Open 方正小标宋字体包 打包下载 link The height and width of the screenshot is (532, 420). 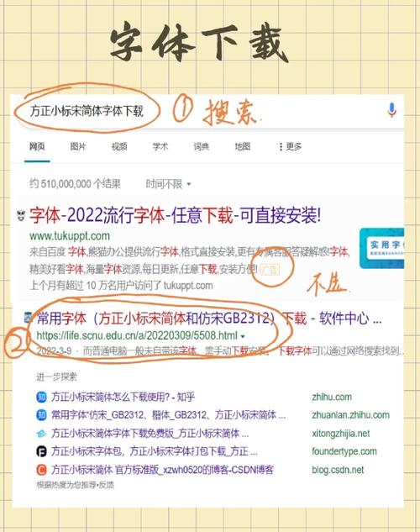[155, 451]
